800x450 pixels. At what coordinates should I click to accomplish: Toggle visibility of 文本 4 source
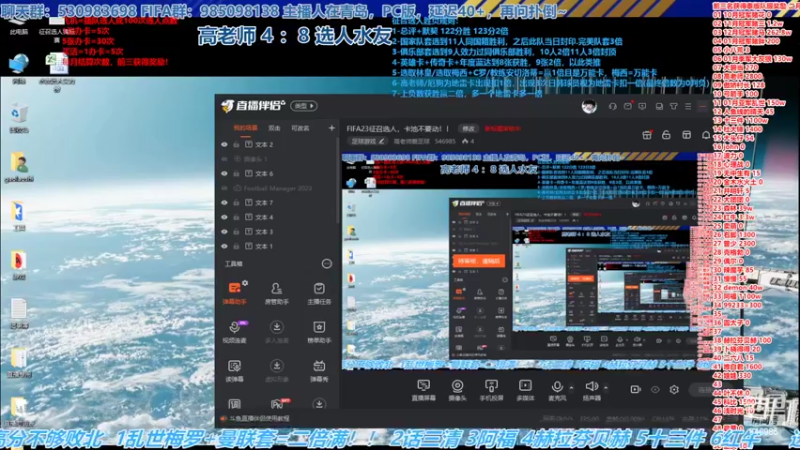coord(224,217)
